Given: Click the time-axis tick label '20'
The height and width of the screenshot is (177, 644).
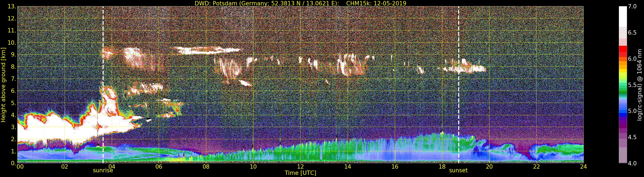Looking at the screenshot, I should click(x=489, y=166).
